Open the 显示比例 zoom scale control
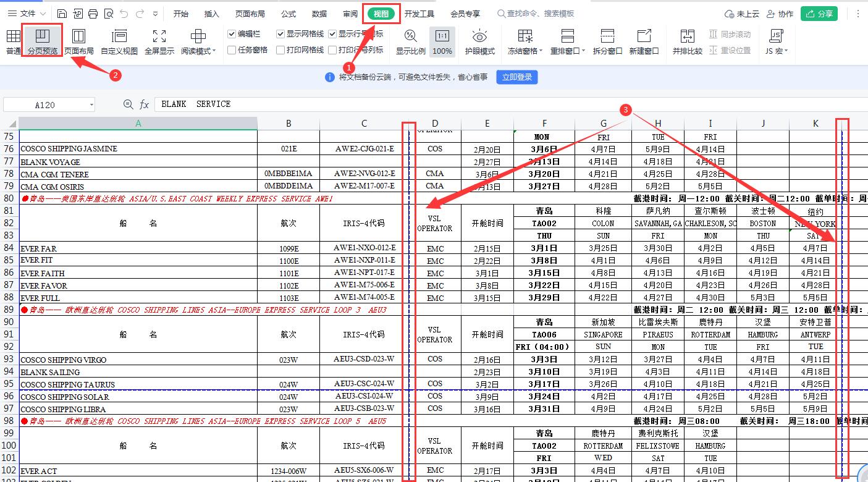This screenshot has height=482, width=868. coord(410,42)
